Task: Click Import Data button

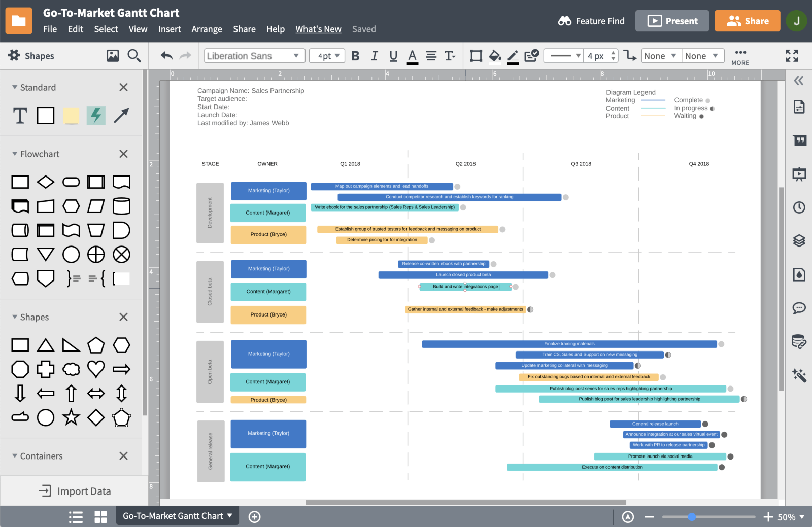Action: pos(74,491)
